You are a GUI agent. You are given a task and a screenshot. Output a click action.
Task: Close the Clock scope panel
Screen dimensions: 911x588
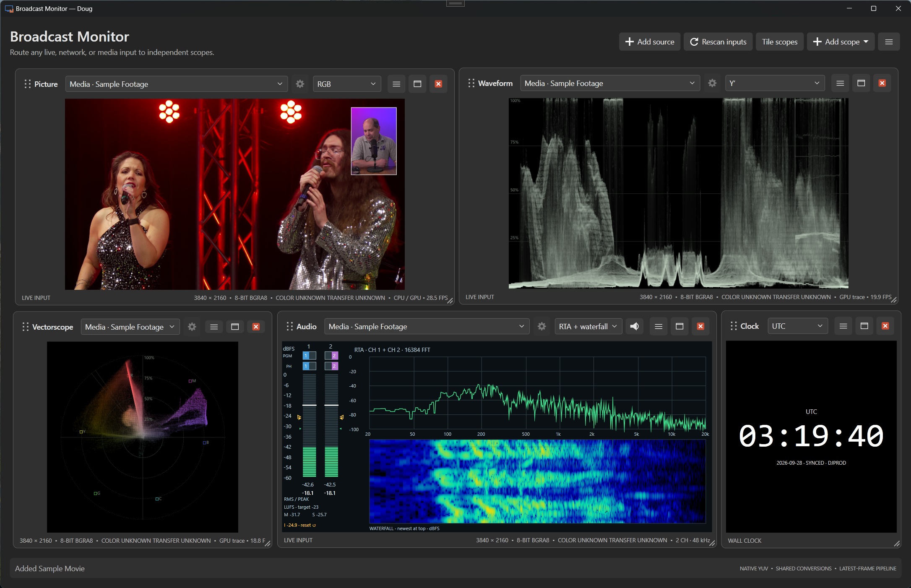pos(885,326)
